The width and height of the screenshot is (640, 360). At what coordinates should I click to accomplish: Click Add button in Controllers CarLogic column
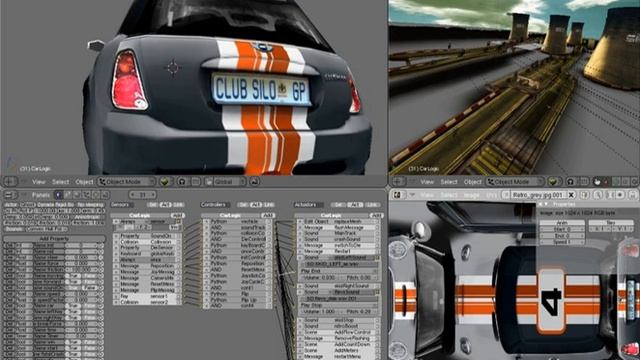pos(268,215)
